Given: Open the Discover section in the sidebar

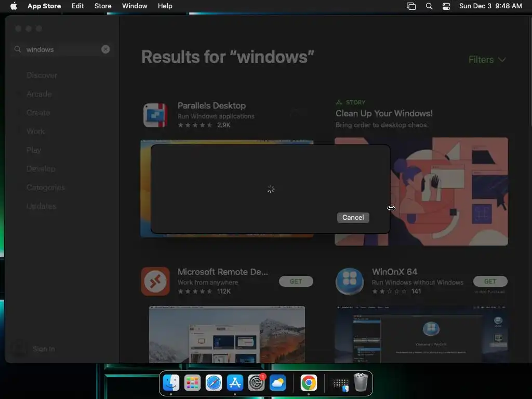Looking at the screenshot, I should pyautogui.click(x=42, y=75).
